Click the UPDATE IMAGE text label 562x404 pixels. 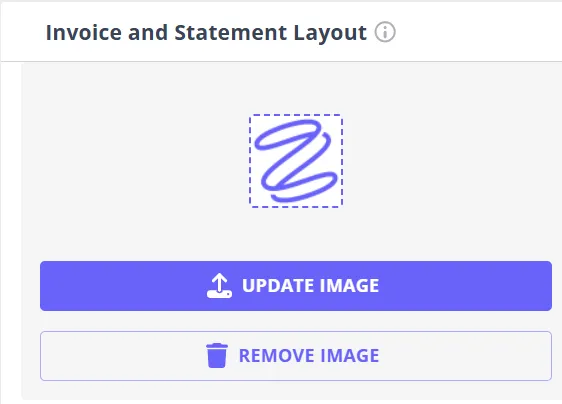pos(310,286)
